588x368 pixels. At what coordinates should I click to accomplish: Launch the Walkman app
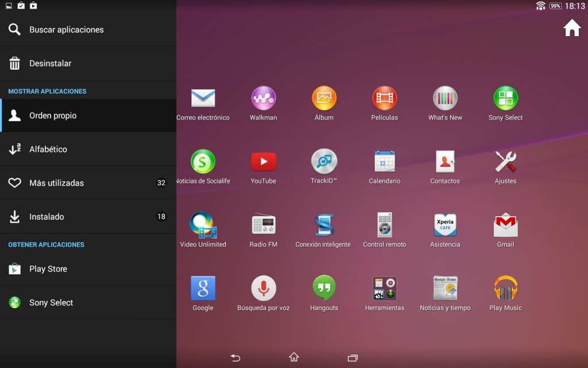pyautogui.click(x=264, y=98)
